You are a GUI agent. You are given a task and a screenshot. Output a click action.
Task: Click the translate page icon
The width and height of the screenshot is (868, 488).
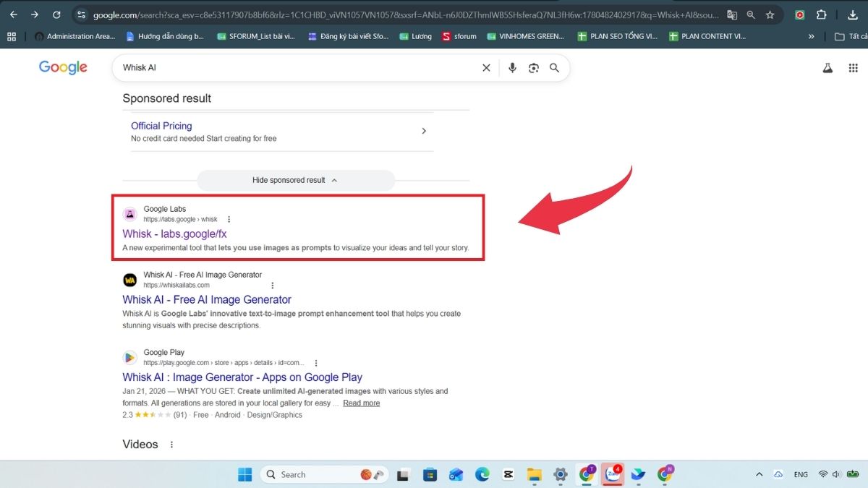click(x=732, y=14)
